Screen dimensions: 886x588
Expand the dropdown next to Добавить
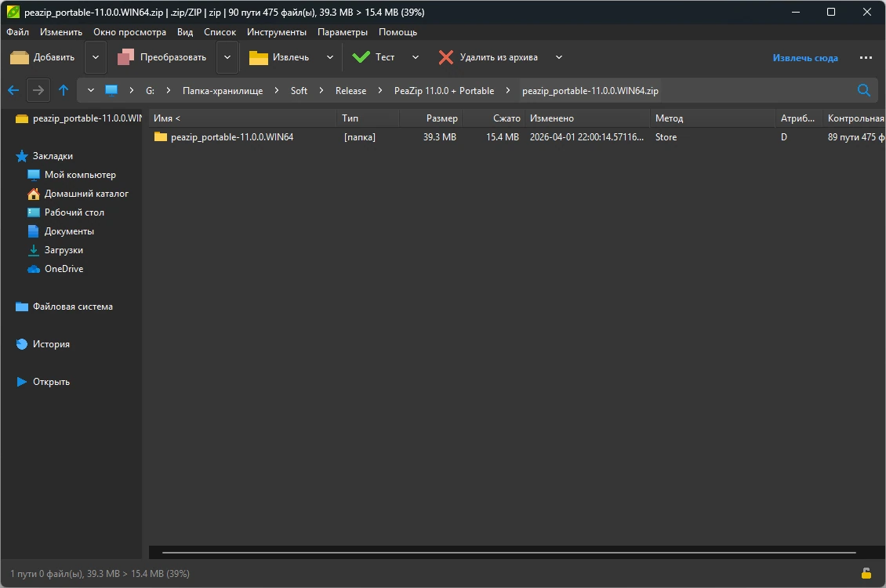(x=96, y=57)
